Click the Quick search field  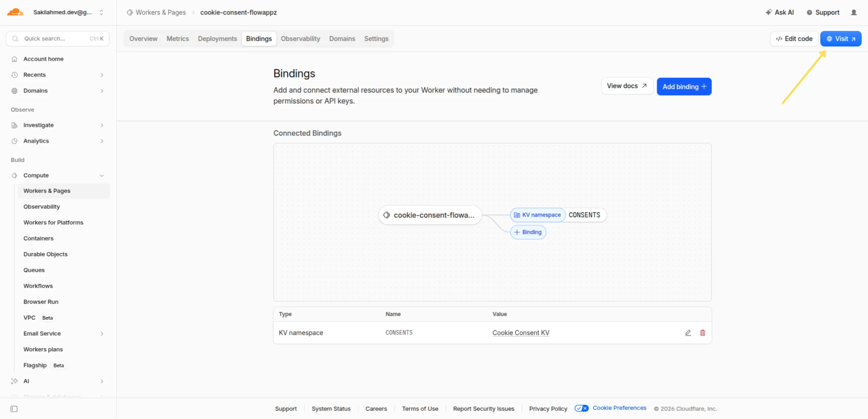pyautogui.click(x=58, y=39)
